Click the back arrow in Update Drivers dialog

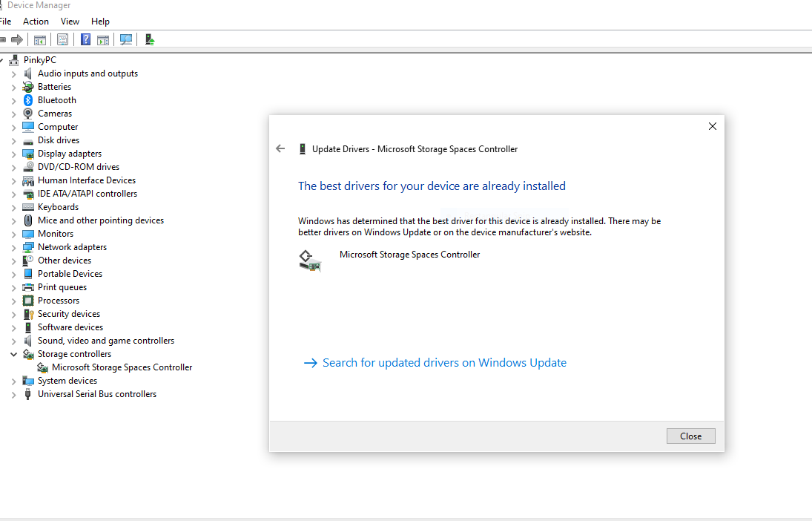[x=281, y=148]
